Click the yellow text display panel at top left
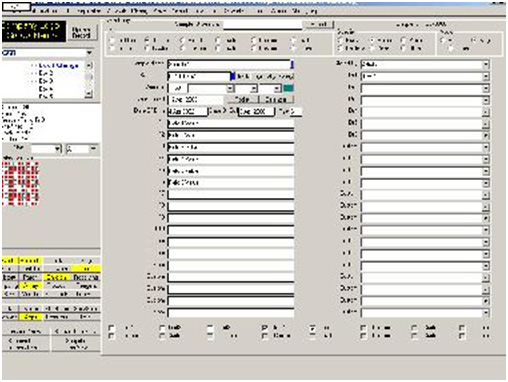The image size is (508, 382). tap(34, 31)
